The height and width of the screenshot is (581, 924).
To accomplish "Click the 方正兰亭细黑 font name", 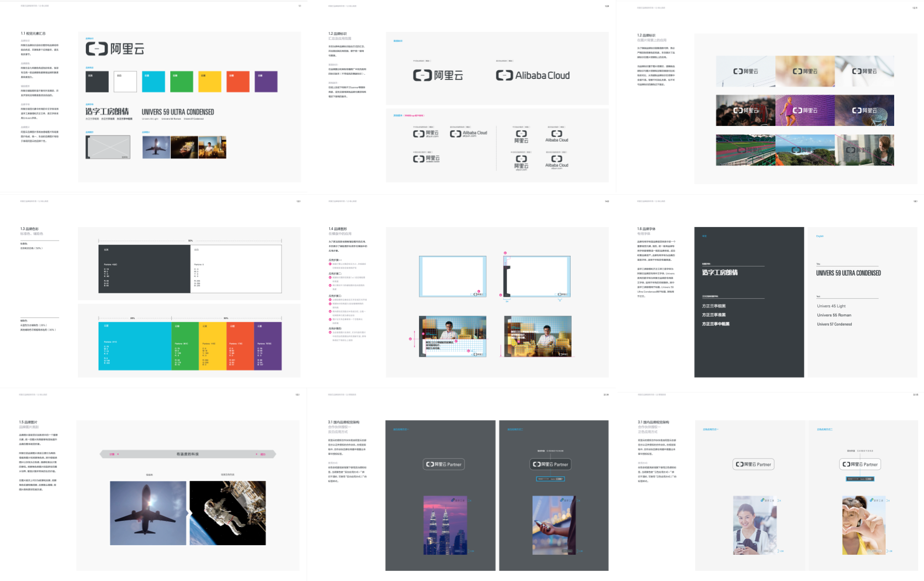I will pos(714,306).
